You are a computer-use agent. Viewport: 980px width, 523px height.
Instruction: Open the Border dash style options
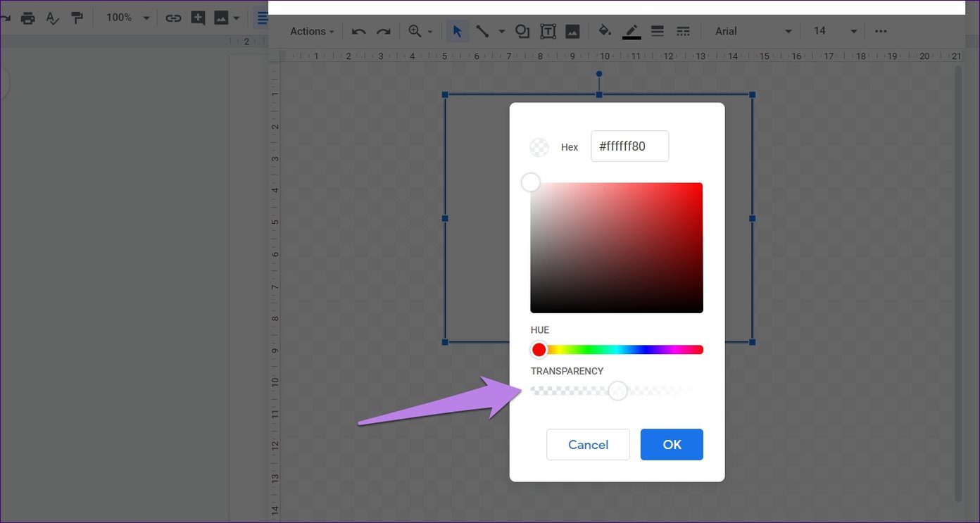click(683, 32)
